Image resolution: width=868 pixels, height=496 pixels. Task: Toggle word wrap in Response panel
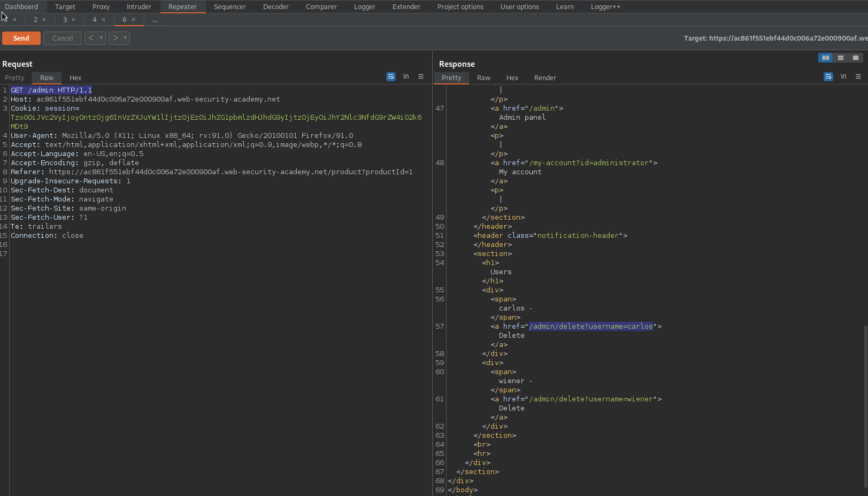pos(828,76)
